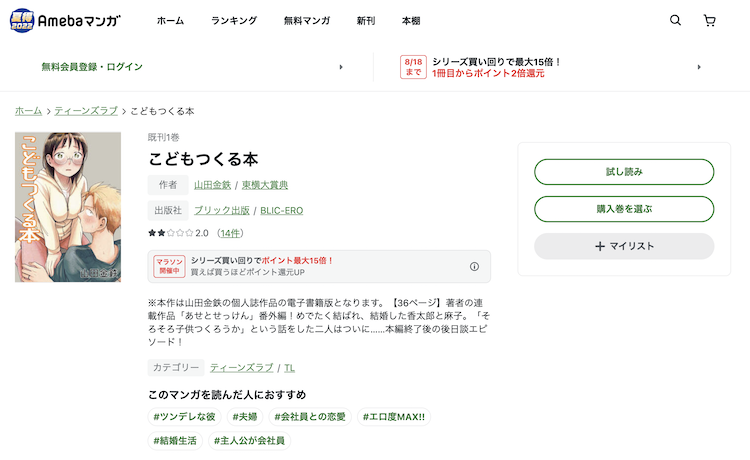Screen dimensions: 750x460
Task: Click the このマンガを読んだ人におすすめ heading
Action: 227,394
